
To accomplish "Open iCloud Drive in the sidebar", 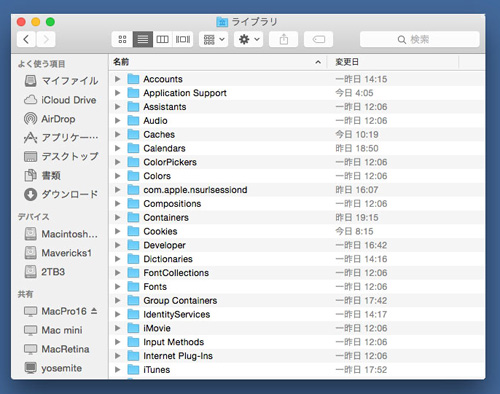I will pyautogui.click(x=60, y=100).
